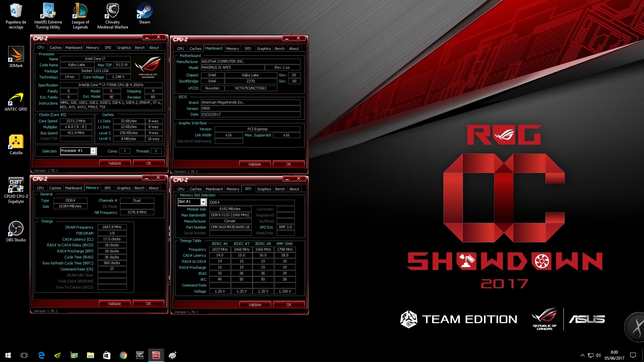Select the BIOS version 0906 value

(x=250, y=108)
